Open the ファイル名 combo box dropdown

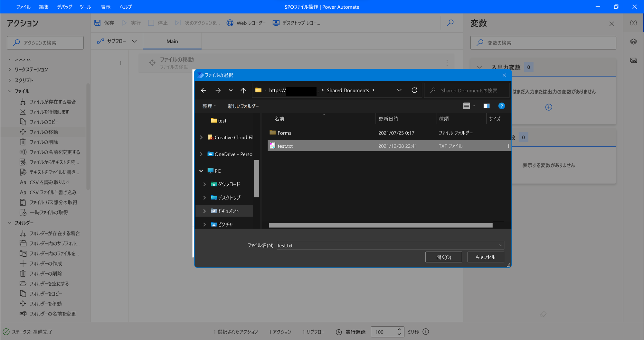500,245
